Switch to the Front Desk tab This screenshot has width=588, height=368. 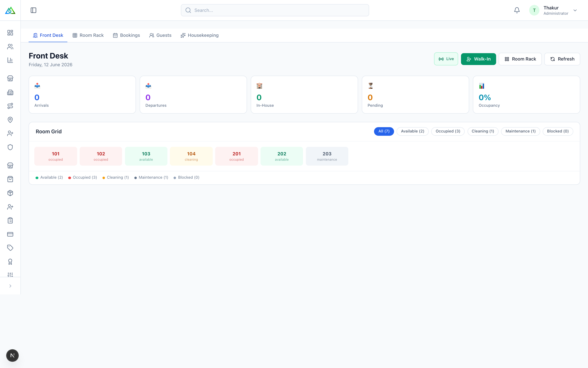[48, 35]
